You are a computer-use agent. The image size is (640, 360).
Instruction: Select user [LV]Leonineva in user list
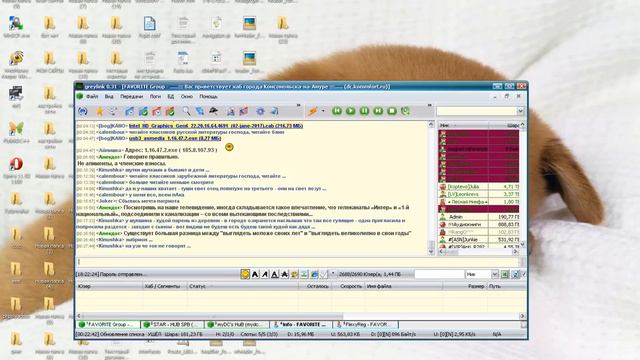pos(478,194)
